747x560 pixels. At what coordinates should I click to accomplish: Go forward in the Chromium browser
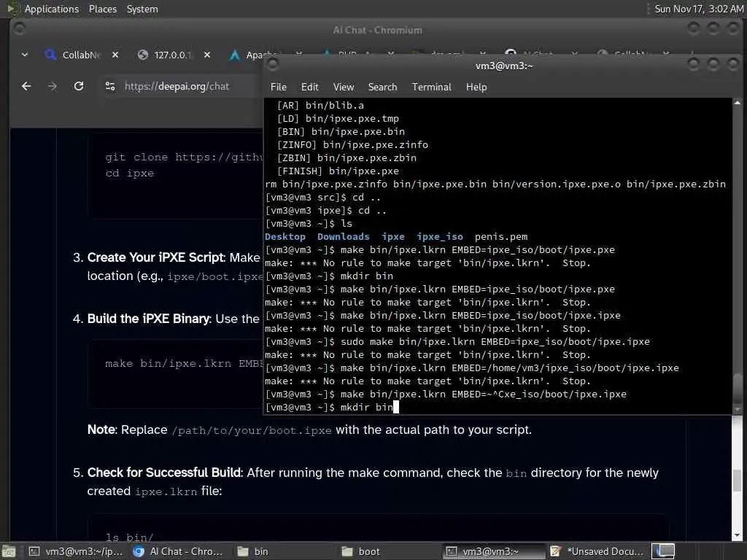pyautogui.click(x=53, y=86)
